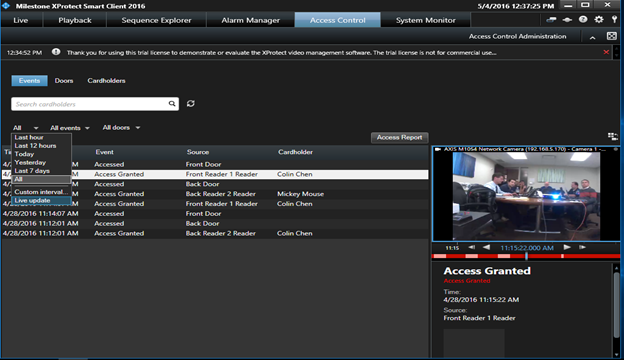The width and height of the screenshot is (624, 360).
Task: Select the last Back Reader 2 Reader row
Action: [x=215, y=234]
